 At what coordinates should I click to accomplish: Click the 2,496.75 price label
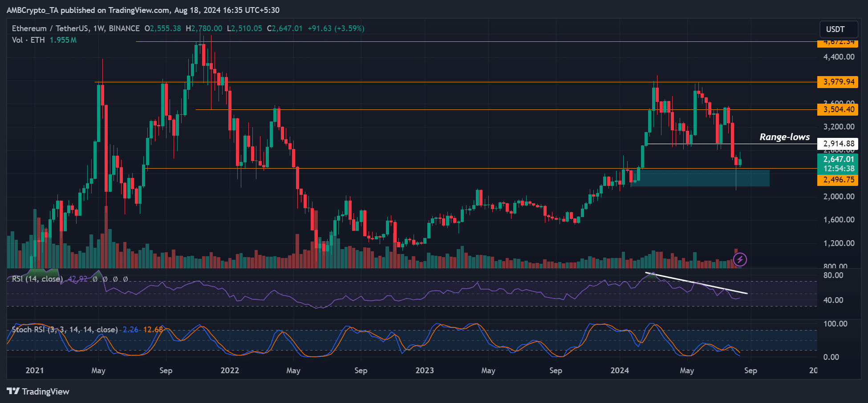838,180
